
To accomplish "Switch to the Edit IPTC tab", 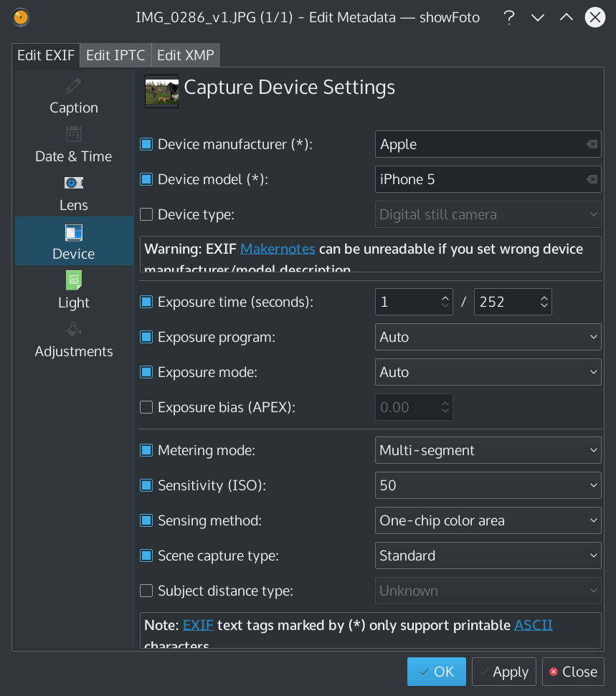I will (x=115, y=54).
